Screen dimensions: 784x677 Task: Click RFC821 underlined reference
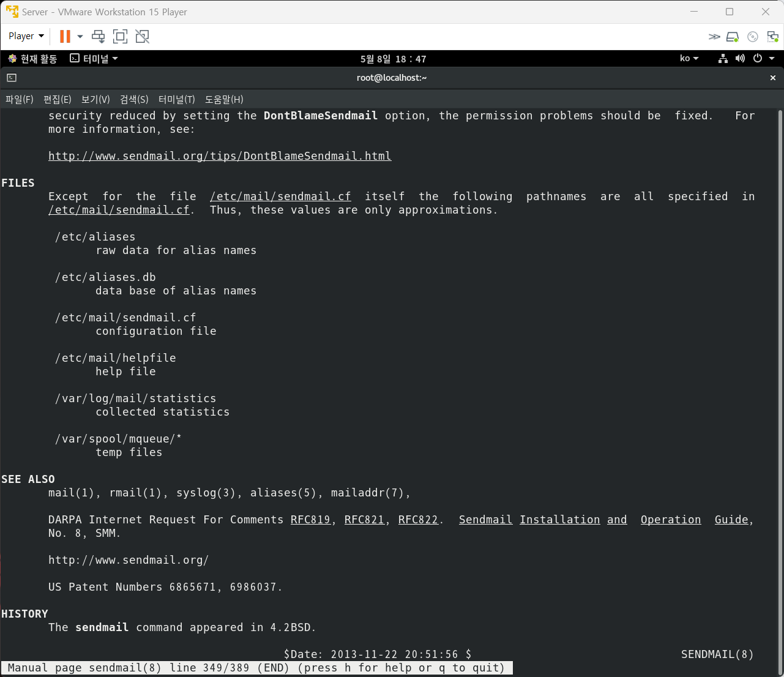click(x=364, y=520)
